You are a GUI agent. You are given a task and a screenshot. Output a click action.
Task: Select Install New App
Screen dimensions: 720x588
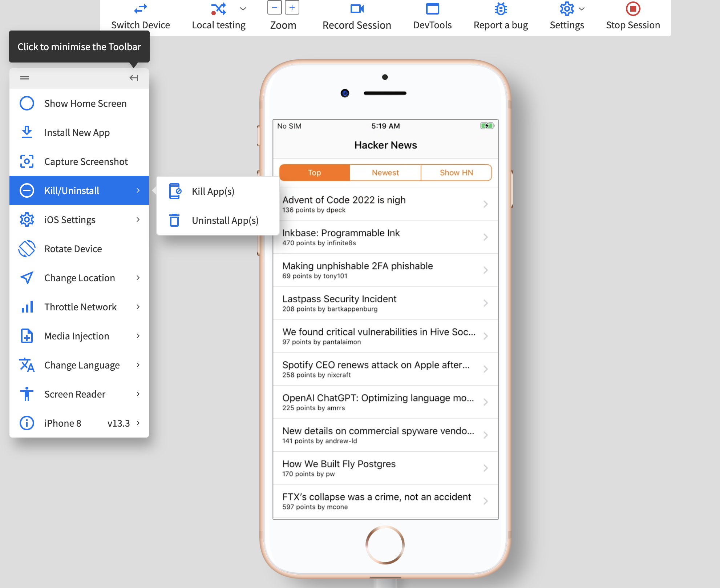(77, 132)
